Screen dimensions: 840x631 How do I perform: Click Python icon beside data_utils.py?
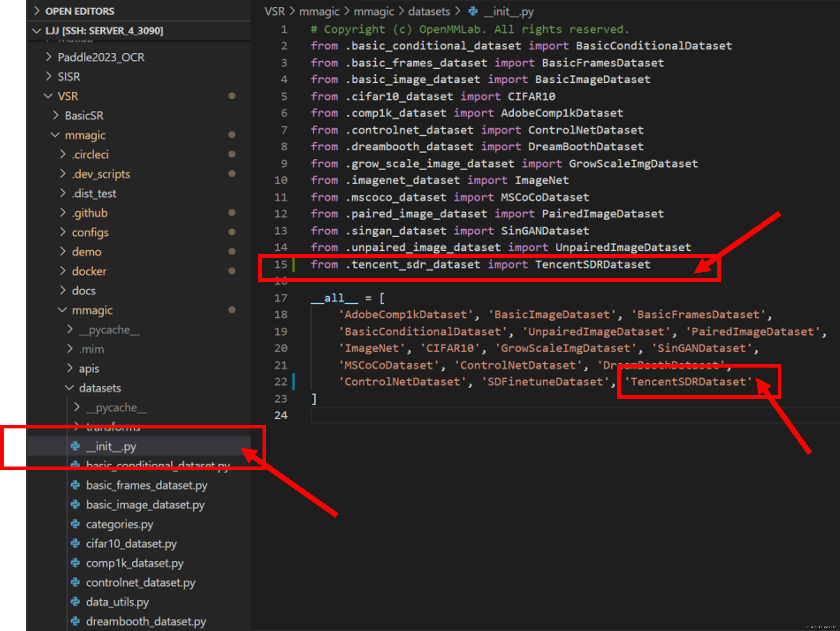75,601
